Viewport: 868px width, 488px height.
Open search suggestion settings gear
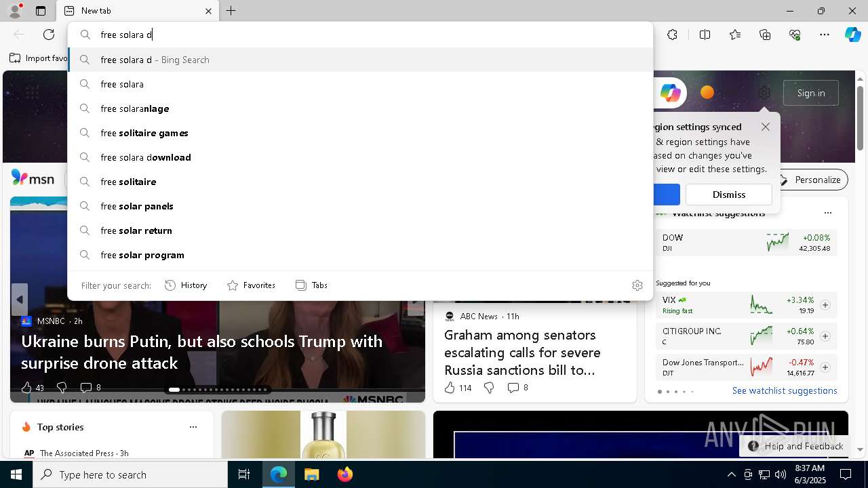point(637,285)
